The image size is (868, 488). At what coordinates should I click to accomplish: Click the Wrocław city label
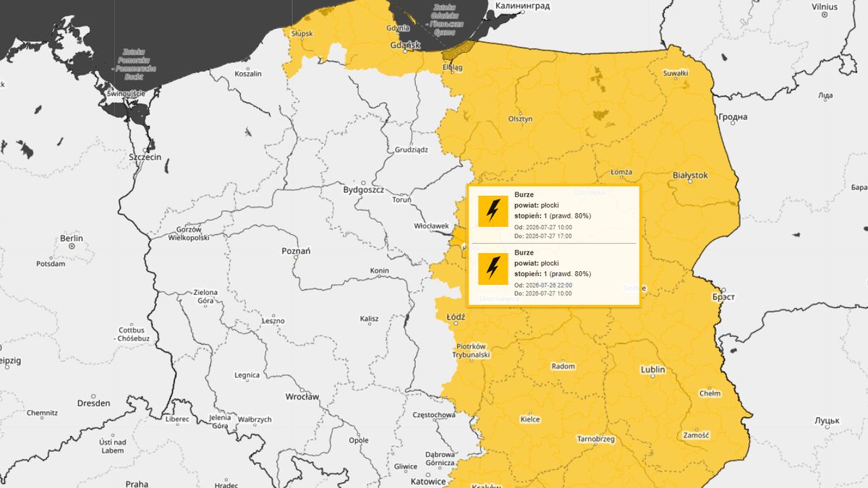point(302,397)
